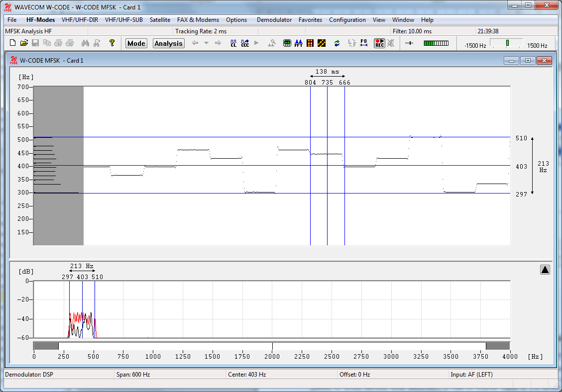This screenshot has height=392, width=562.
Task: Click the green refresh arrows icon
Action: tap(337, 43)
